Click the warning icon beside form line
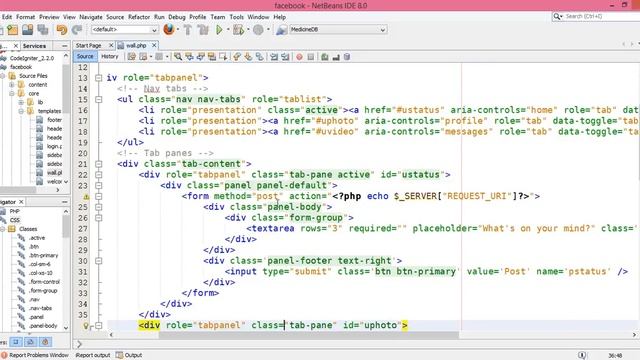This screenshot has width=640, height=360. point(86,196)
